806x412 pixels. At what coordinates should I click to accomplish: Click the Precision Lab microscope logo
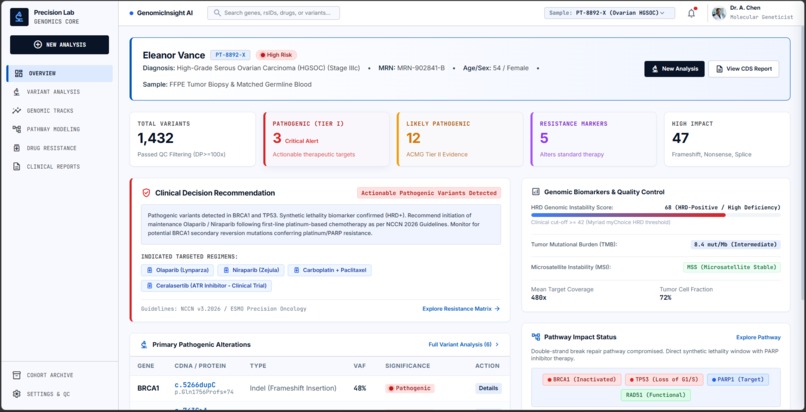click(20, 17)
